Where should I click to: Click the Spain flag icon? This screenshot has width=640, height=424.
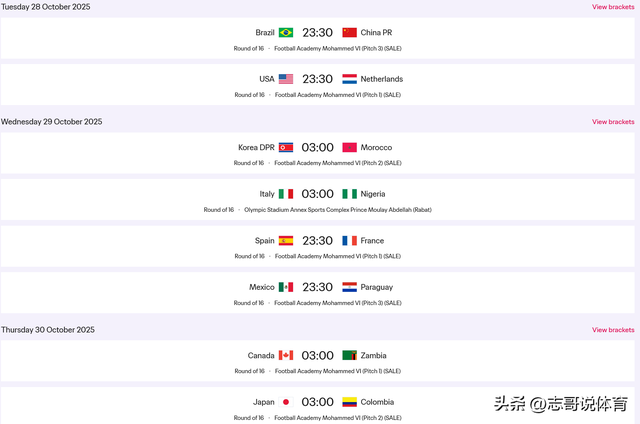tap(286, 241)
